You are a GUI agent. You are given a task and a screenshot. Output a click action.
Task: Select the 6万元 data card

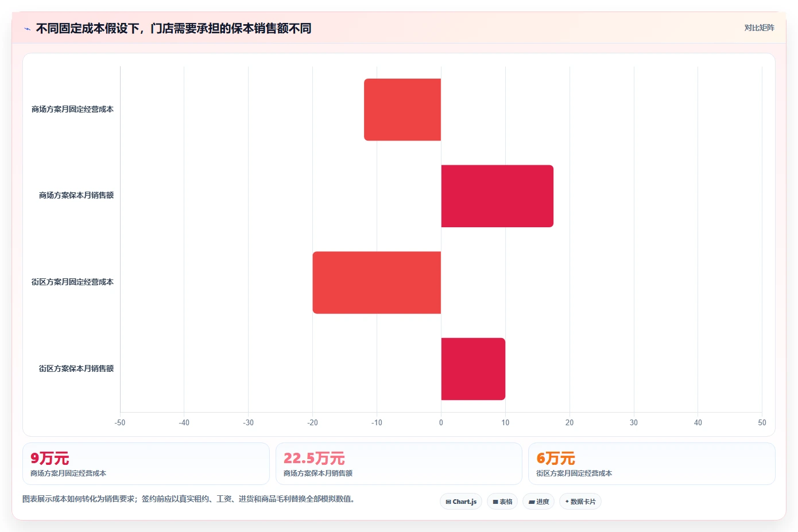tap(652, 464)
